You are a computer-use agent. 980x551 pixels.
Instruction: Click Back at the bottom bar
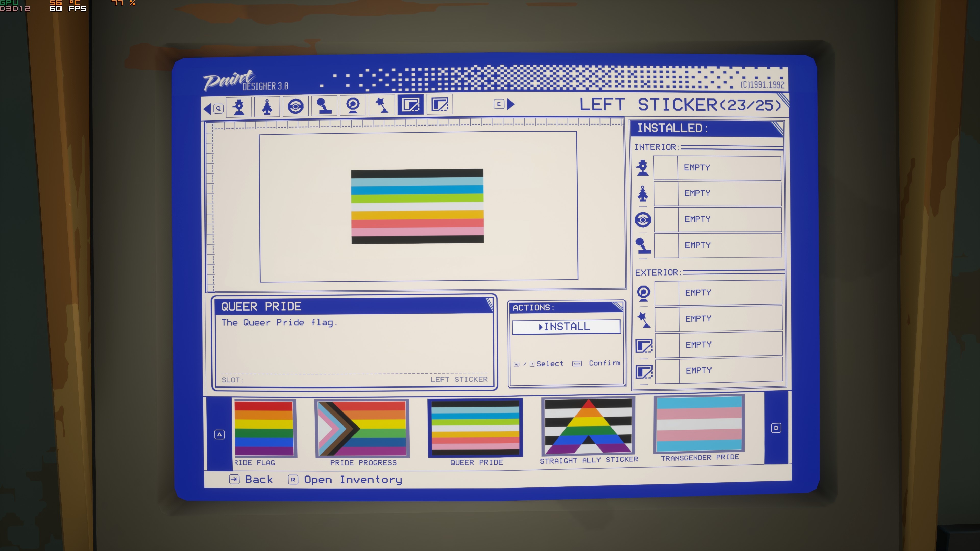click(259, 480)
